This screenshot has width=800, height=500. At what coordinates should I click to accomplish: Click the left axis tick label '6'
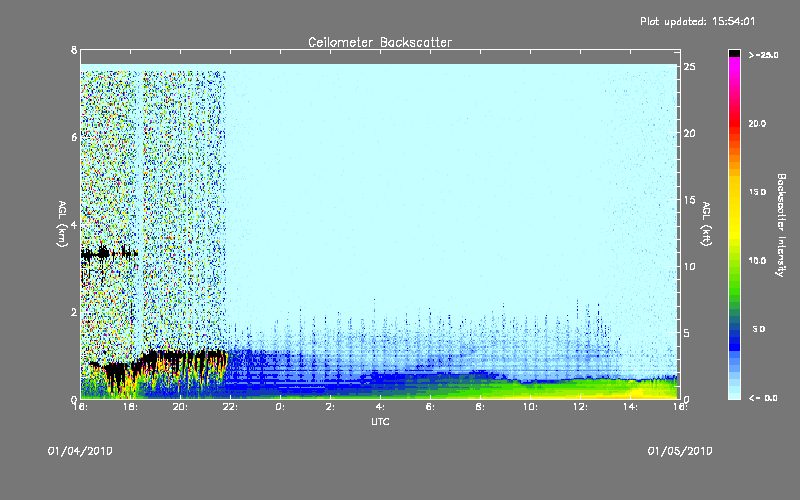tap(74, 137)
